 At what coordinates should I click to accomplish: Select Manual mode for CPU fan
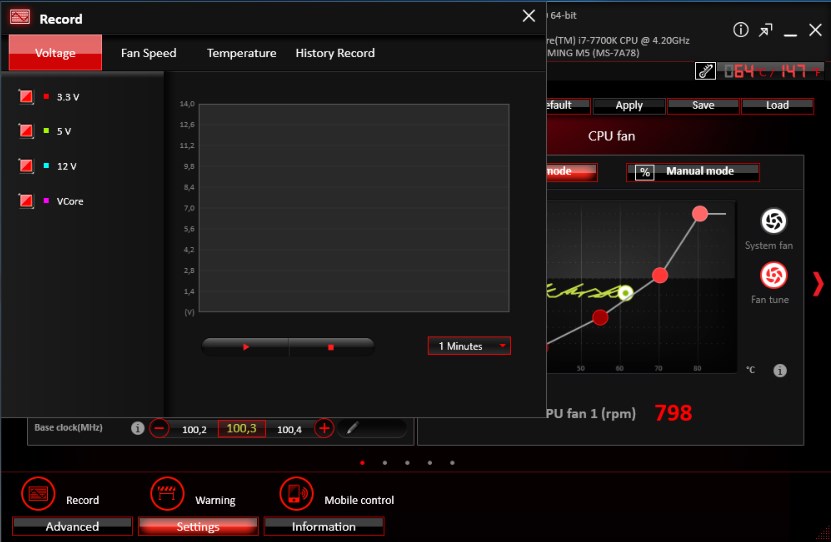[693, 172]
